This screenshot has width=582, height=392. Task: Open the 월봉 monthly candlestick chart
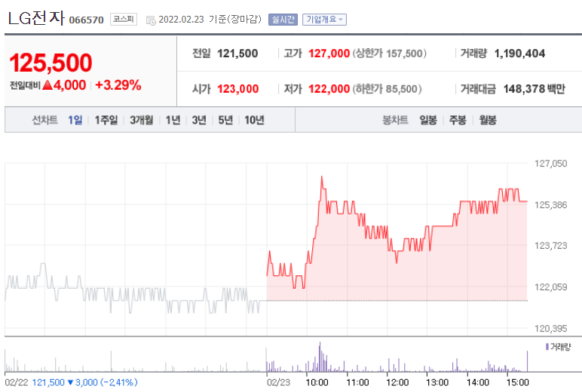(488, 120)
